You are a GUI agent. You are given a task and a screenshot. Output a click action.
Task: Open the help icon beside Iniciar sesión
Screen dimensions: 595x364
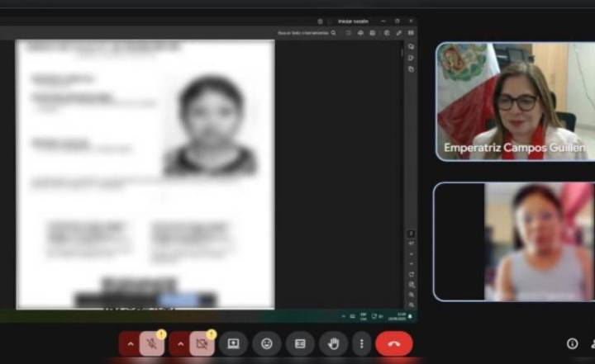pyautogui.click(x=320, y=21)
